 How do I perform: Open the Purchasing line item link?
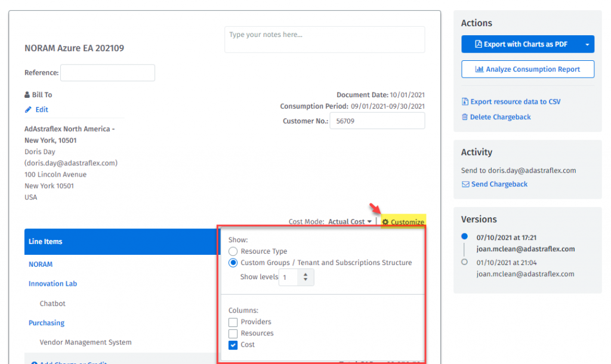47,323
